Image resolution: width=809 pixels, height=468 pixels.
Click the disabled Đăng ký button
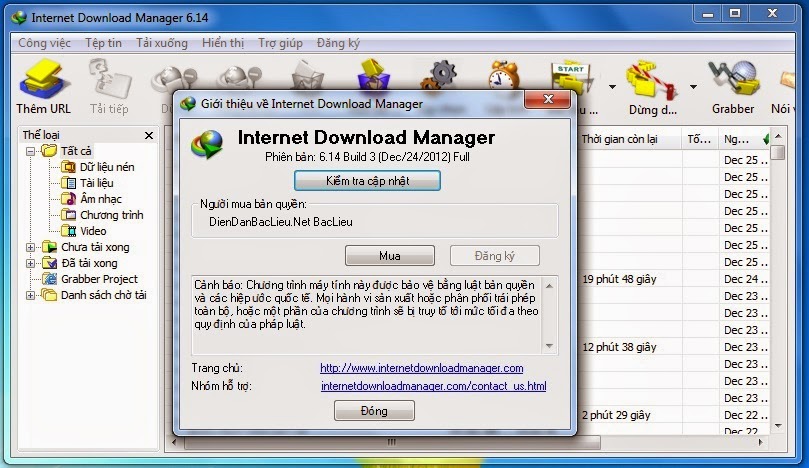[494, 256]
